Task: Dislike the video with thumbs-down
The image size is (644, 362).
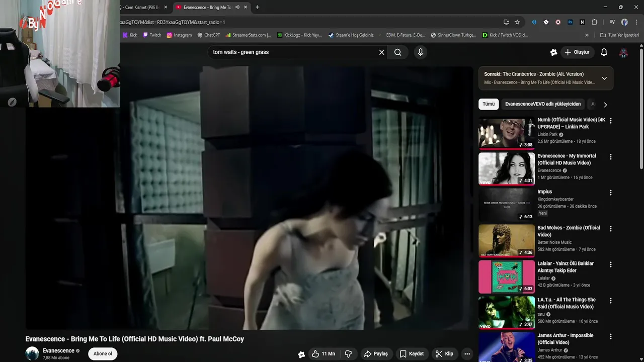Action: pyautogui.click(x=348, y=354)
